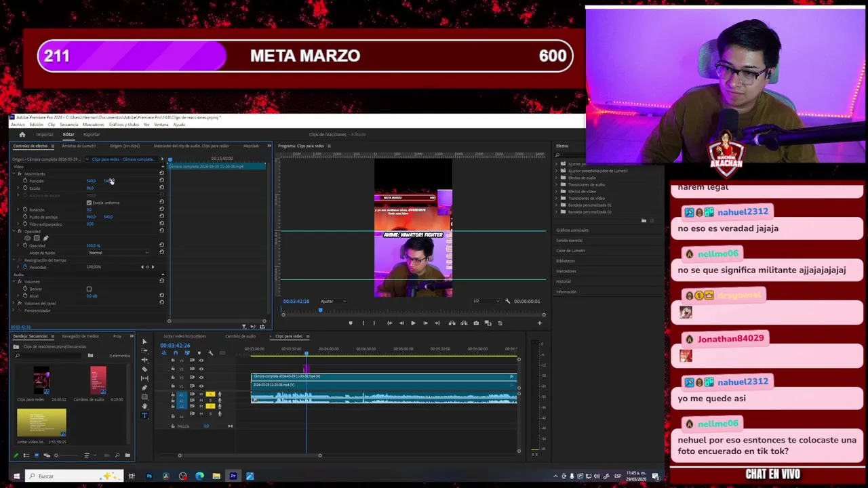Image resolution: width=868 pixels, height=488 pixels.
Task: Select the Clips para redes sequence thumbnail
Action: pos(41,380)
